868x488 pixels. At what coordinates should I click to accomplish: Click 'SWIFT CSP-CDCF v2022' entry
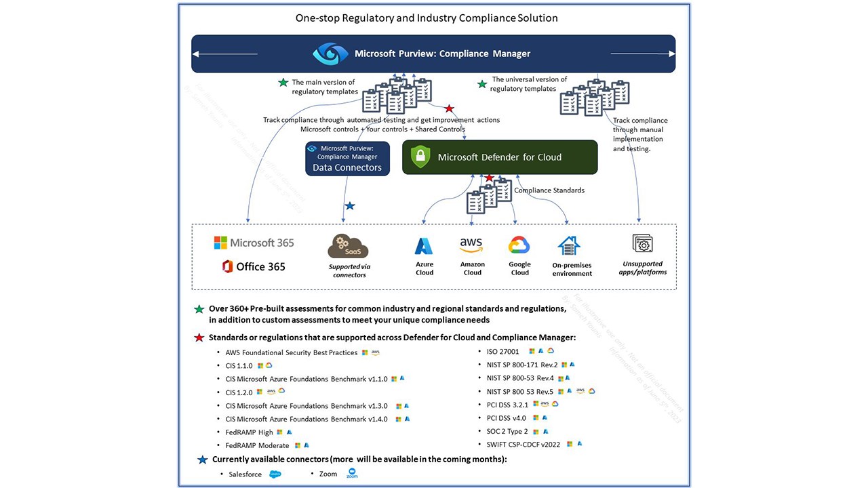tap(524, 445)
